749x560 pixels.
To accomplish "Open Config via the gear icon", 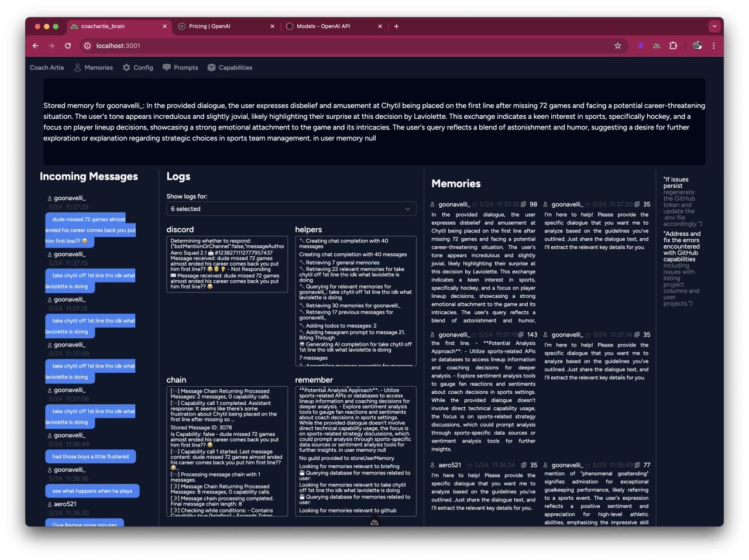I will pyautogui.click(x=125, y=67).
